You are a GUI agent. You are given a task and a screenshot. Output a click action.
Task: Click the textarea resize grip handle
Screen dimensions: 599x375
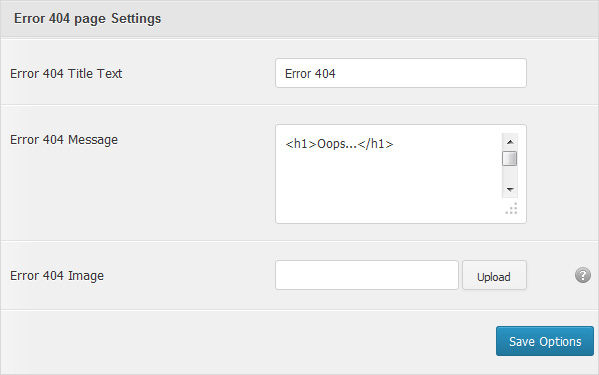pos(512,209)
